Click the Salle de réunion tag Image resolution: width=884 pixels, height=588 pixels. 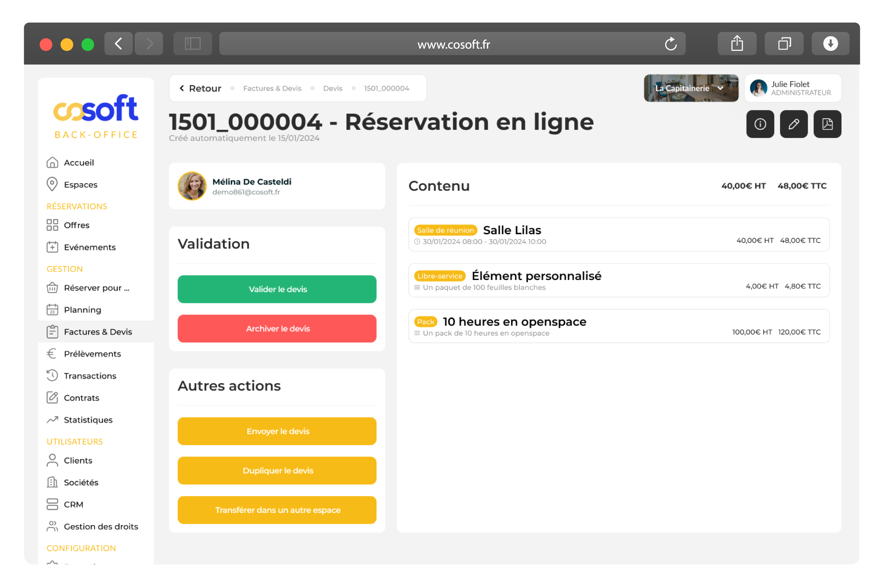click(x=445, y=230)
